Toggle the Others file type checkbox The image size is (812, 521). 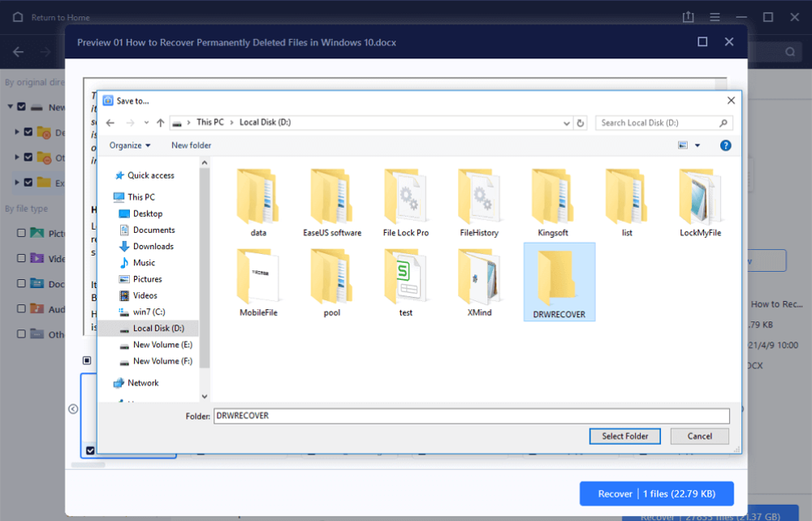pos(21,334)
